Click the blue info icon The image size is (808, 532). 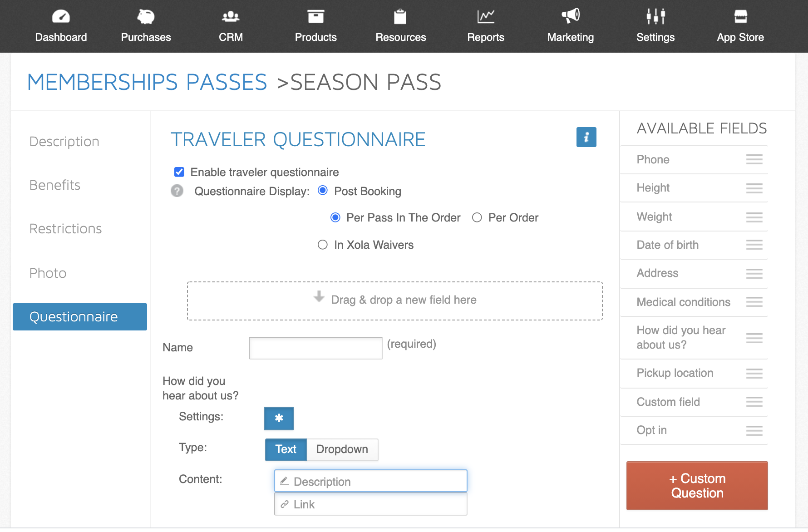586,137
